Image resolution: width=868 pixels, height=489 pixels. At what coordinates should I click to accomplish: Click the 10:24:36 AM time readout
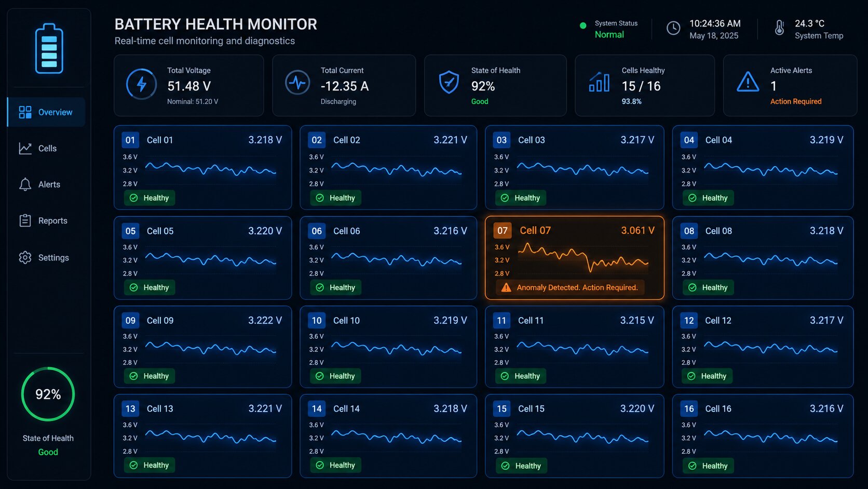coord(715,23)
